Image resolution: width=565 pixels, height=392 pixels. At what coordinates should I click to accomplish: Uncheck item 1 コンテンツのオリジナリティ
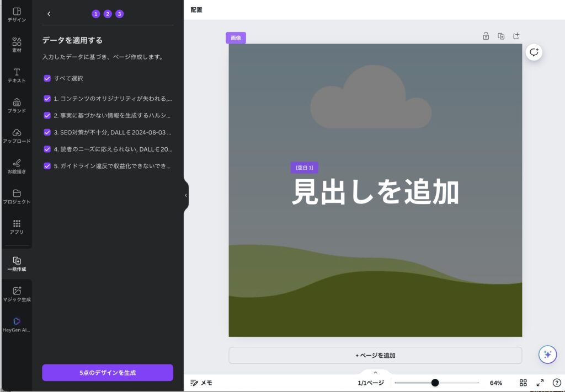point(47,99)
